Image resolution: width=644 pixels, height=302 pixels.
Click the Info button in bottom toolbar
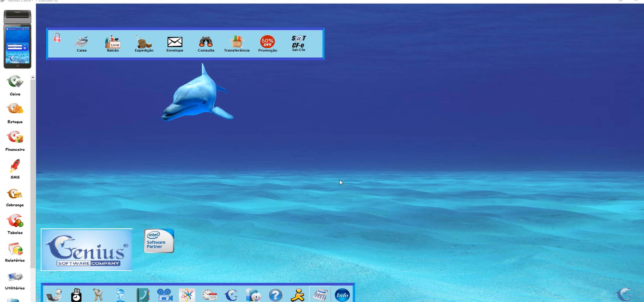[x=342, y=295]
